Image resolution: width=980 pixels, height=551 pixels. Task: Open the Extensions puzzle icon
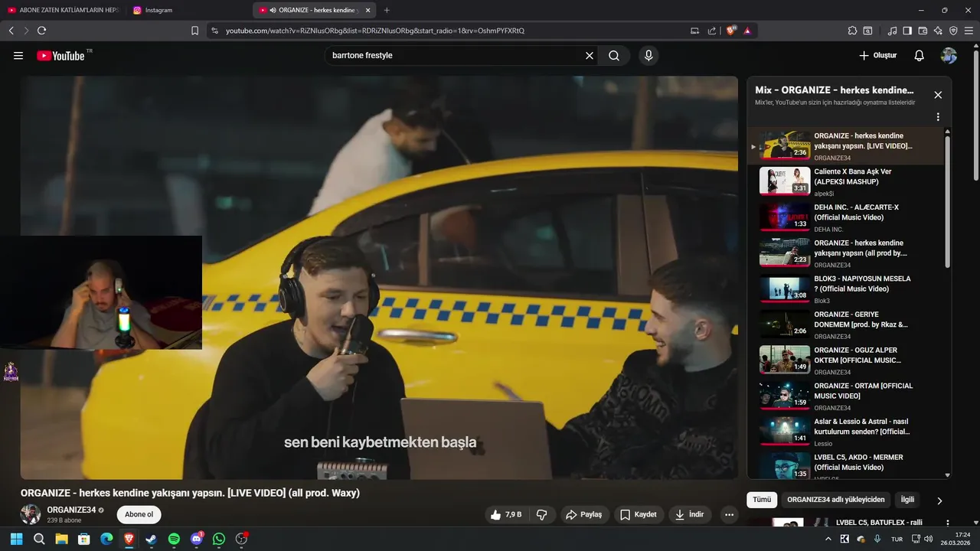pyautogui.click(x=852, y=31)
